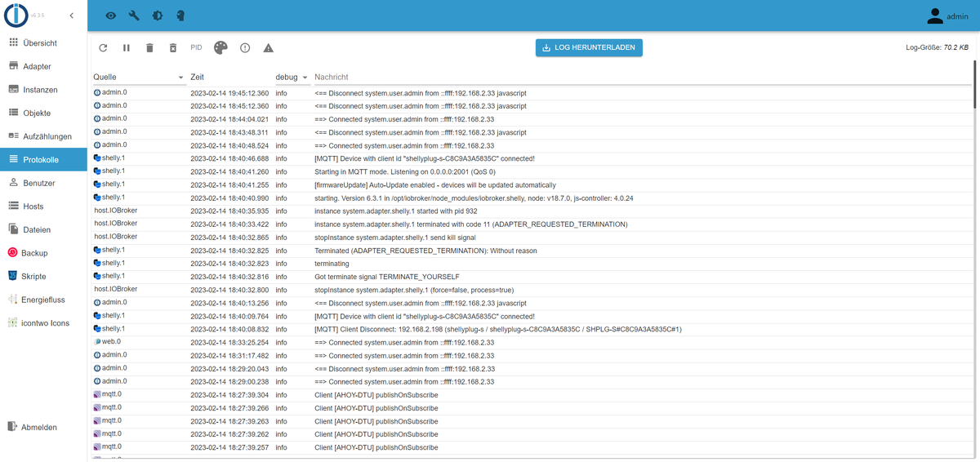Open Backup in sidebar
Image resolution: width=980 pixels, height=462 pixels.
[x=43, y=253]
